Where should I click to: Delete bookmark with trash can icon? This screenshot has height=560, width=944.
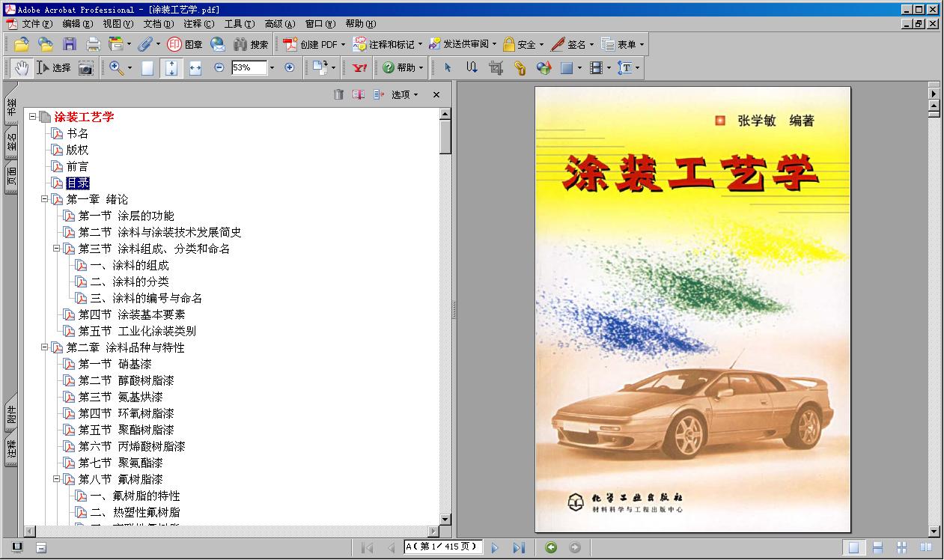tap(338, 94)
